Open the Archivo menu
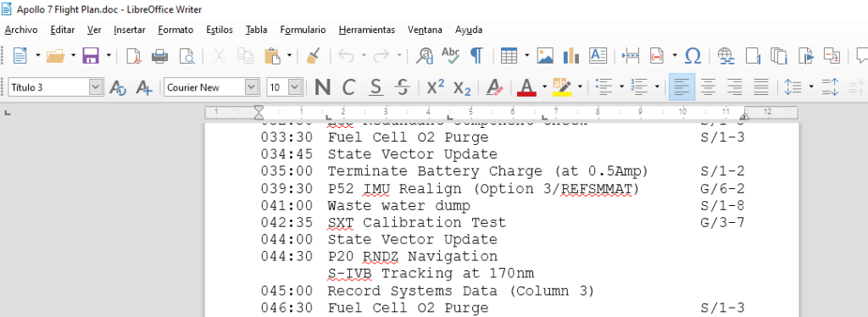Viewport: 868px width, 317px height. pos(21,30)
